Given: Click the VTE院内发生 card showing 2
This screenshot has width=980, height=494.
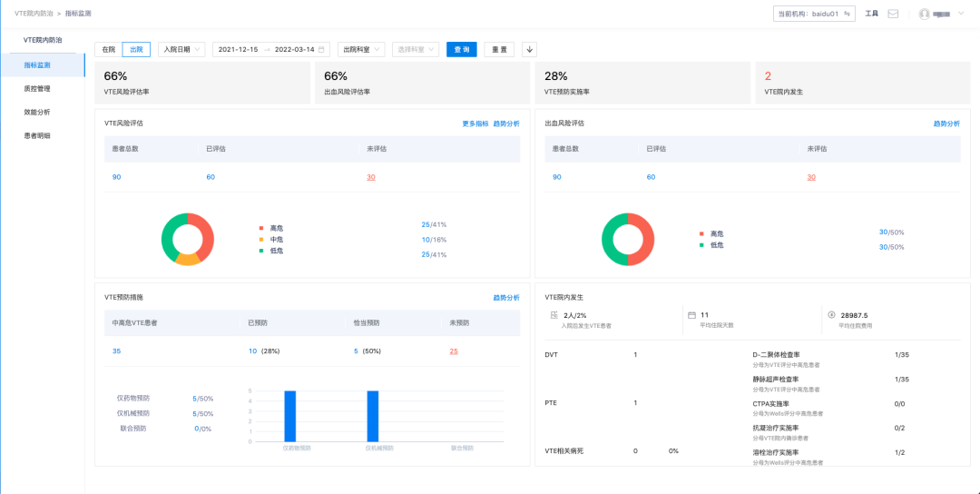Looking at the screenshot, I should 863,84.
